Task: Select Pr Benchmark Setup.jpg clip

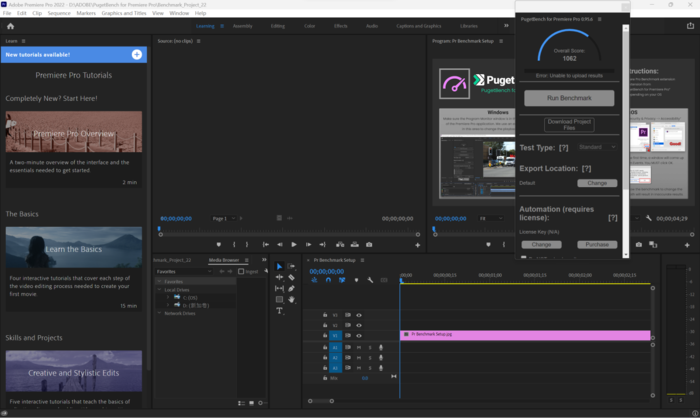Action: point(525,335)
